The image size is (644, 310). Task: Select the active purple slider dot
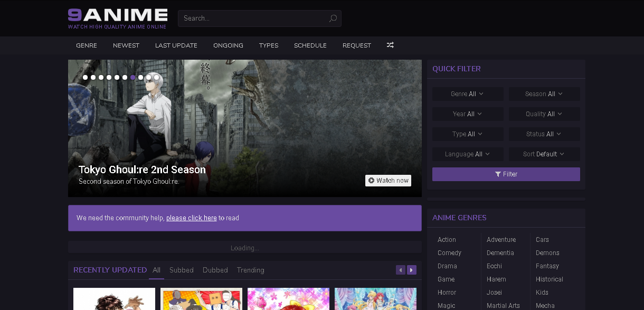[x=132, y=77]
